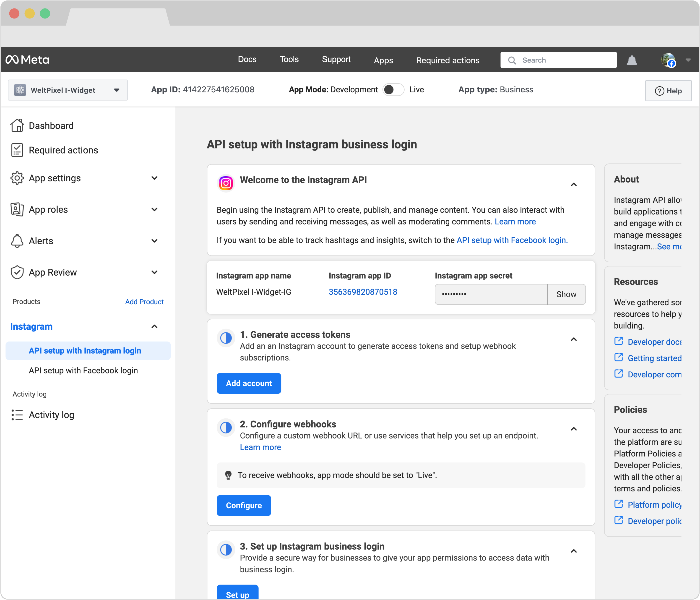700x600 pixels.
Task: Collapse the Instagram product menu
Action: pyautogui.click(x=154, y=327)
